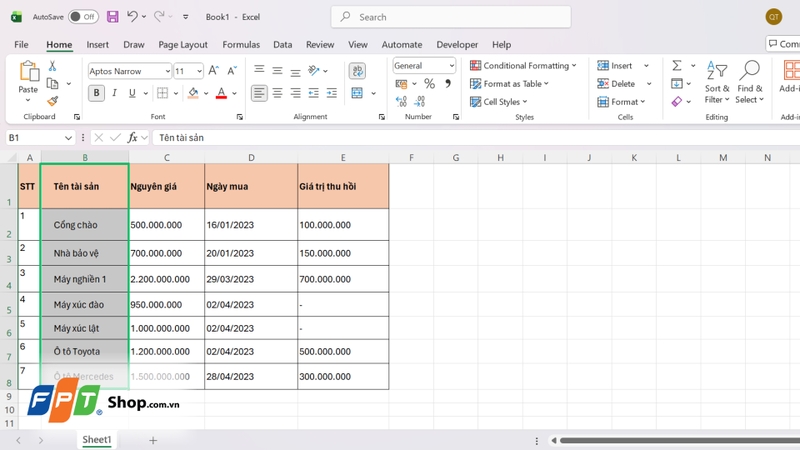Click the Percent Style icon
800x450 pixels.
(x=430, y=84)
